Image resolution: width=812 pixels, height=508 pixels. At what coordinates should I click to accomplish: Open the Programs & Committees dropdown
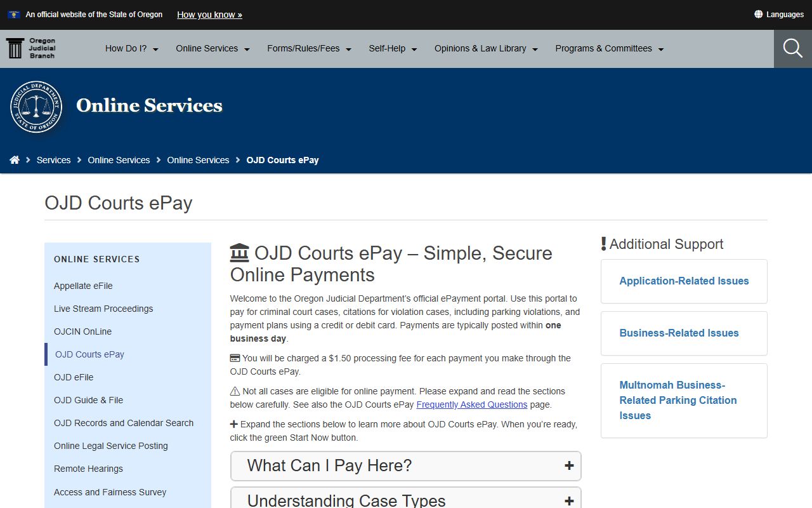pos(610,48)
